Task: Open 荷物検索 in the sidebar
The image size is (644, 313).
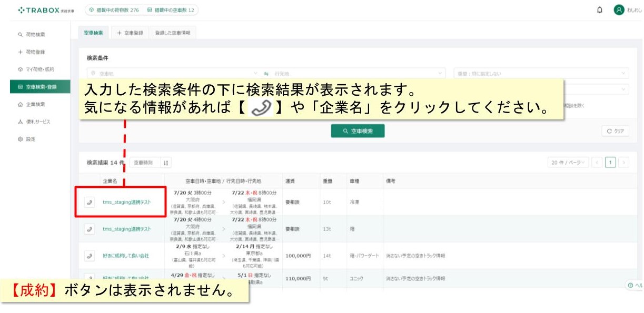Action: (x=35, y=34)
